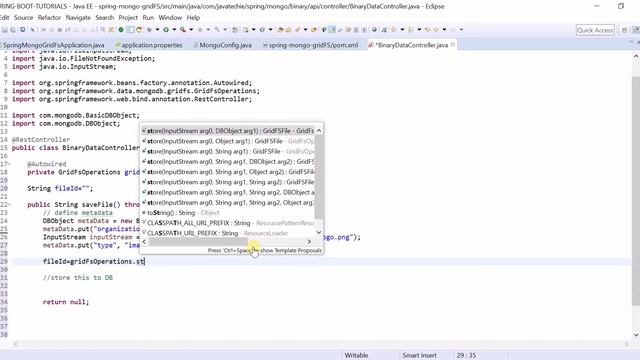Click the 29 : 35 cursor position

tap(466, 355)
